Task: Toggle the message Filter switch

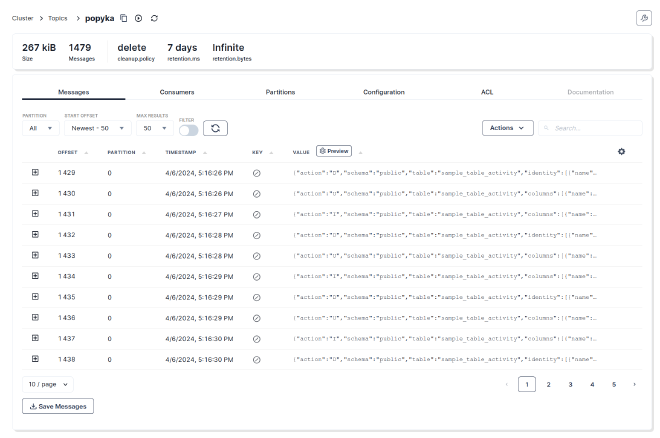Action: tap(188, 129)
